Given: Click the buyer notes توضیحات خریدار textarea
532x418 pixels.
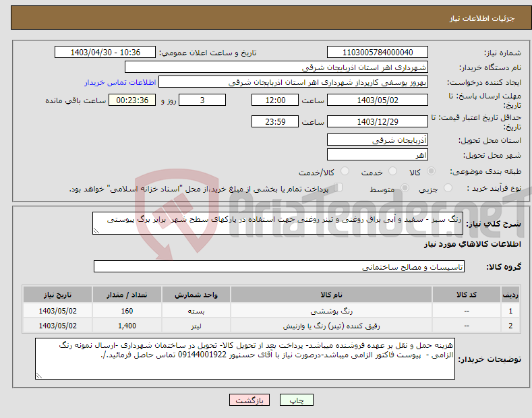Looking at the screenshot, I should [245, 359].
